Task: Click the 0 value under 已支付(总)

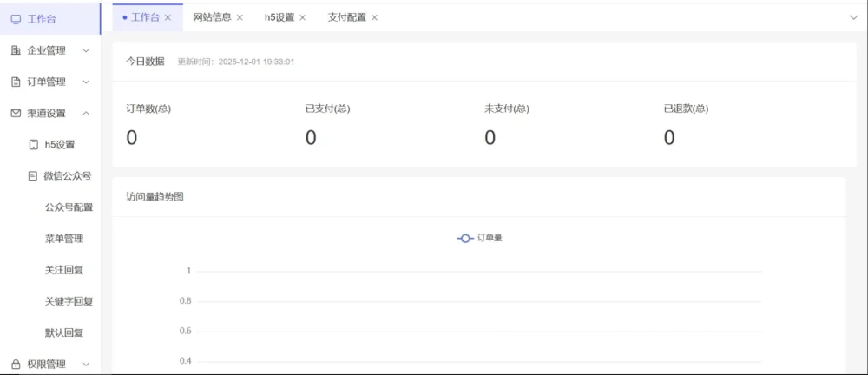Action: [x=311, y=137]
